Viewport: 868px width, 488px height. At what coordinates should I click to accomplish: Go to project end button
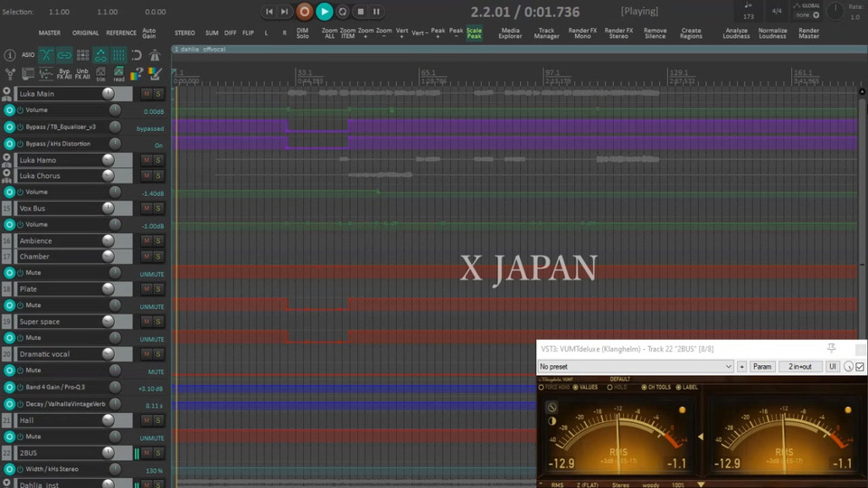coord(285,12)
